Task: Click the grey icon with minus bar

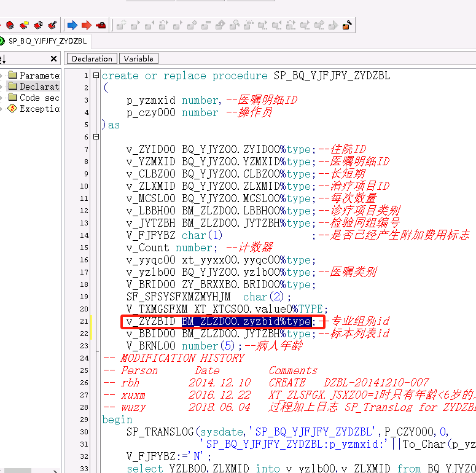Action: pos(206,25)
